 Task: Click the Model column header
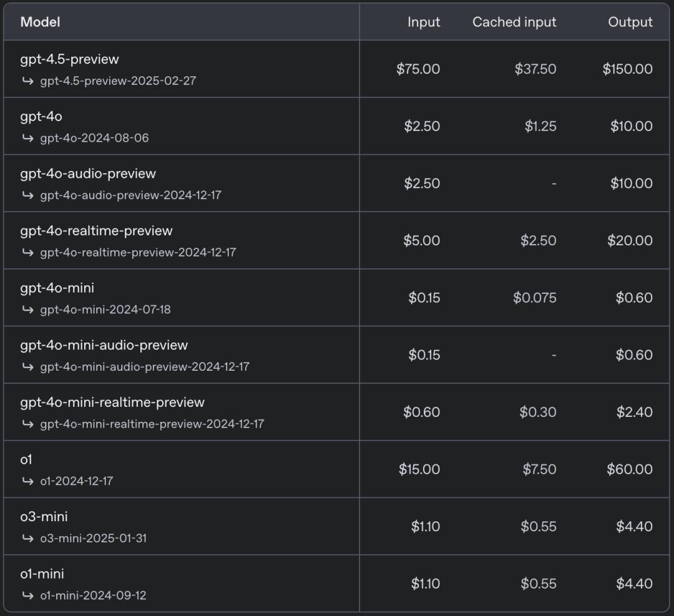(41, 22)
